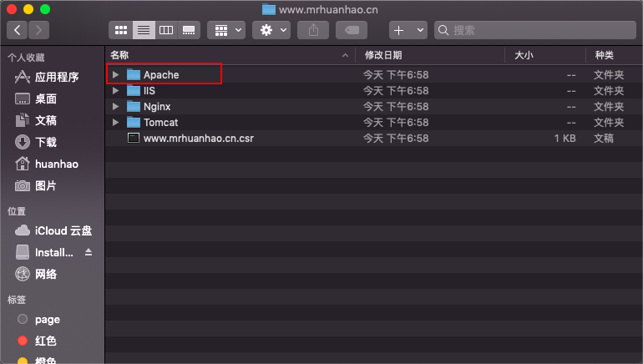Click the edit tags toolbar icon
Viewport: 643px width, 364px height.
[x=352, y=30]
